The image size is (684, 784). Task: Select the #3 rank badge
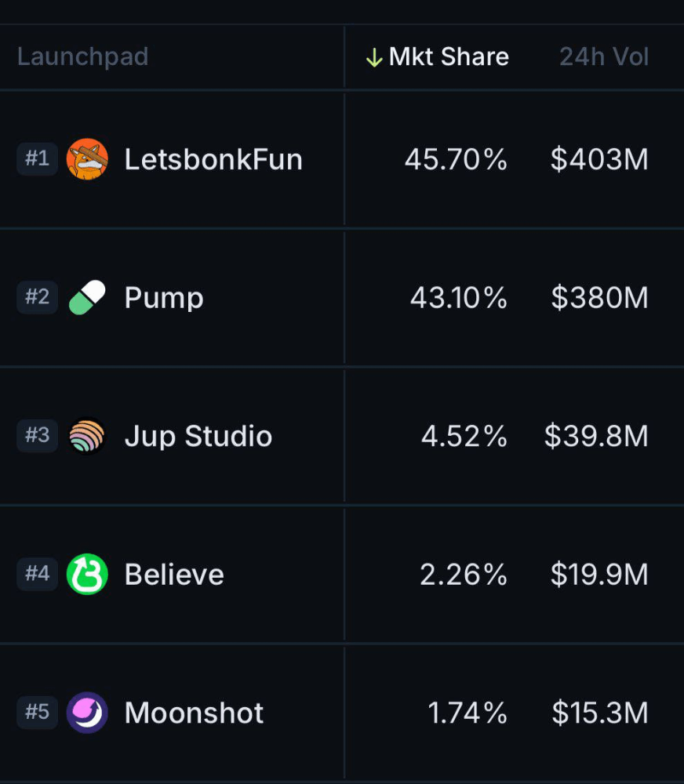coord(38,435)
